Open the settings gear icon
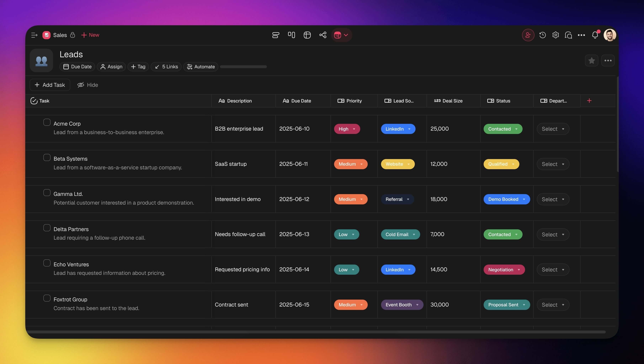 (x=555, y=35)
